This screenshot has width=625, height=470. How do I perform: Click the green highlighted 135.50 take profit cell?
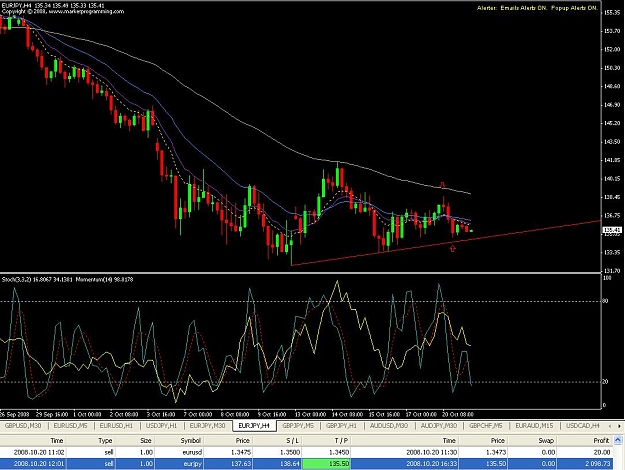click(x=326, y=464)
